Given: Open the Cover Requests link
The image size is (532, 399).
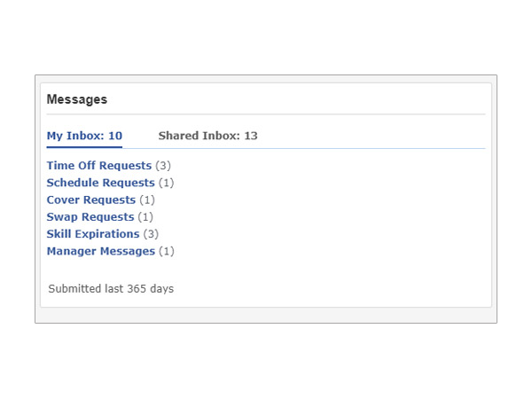Looking at the screenshot, I should (91, 199).
